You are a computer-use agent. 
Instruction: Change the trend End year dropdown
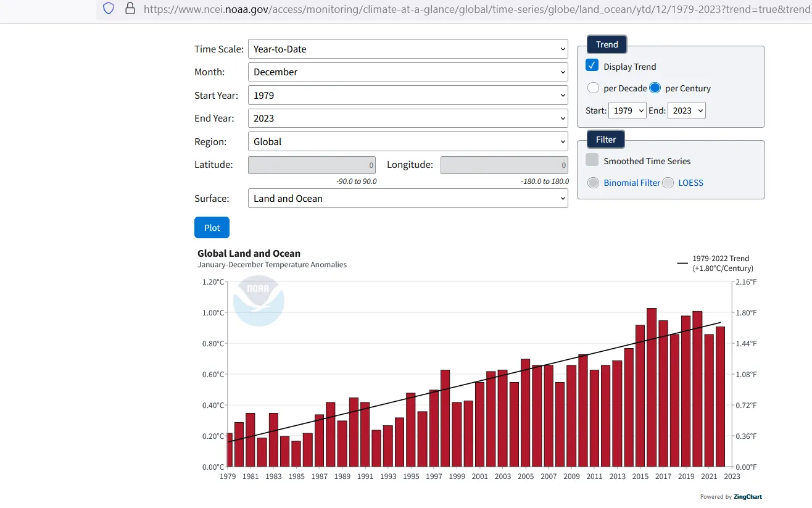[x=686, y=110]
